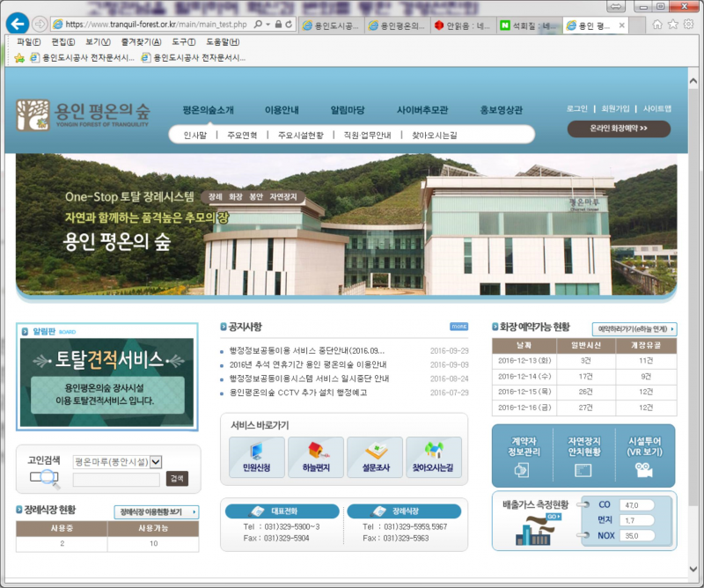This screenshot has width=704, height=588.
Task: Expand the 평온마루(봉안시설) dropdown
Action: coord(156,461)
